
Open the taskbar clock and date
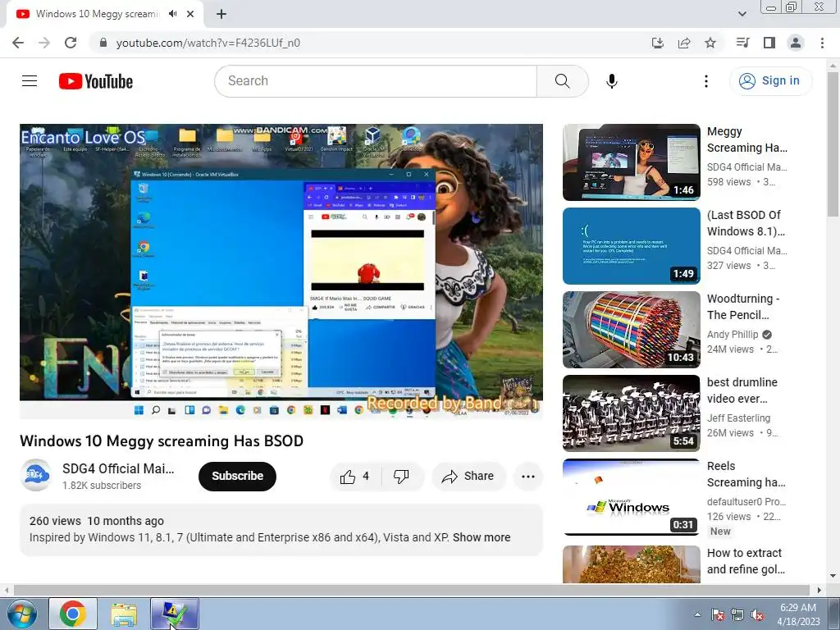click(x=799, y=614)
